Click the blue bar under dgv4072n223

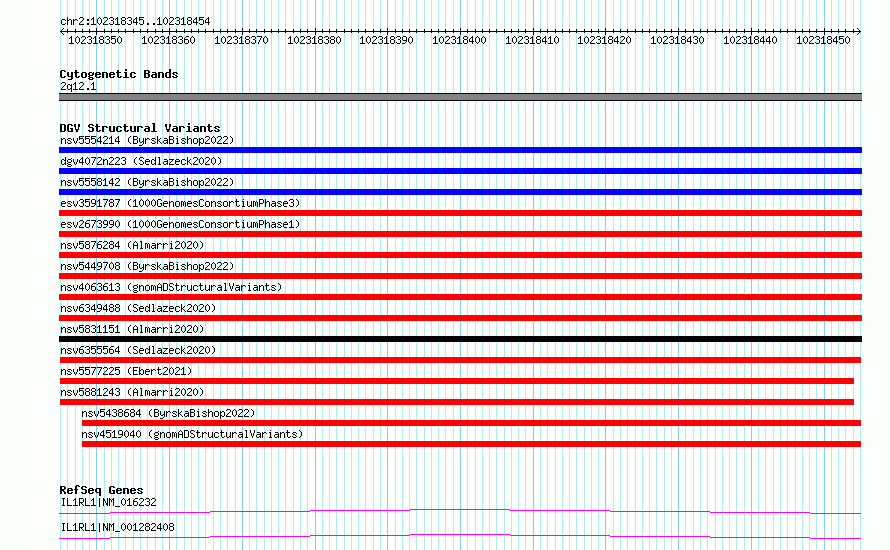pyautogui.click(x=460, y=171)
